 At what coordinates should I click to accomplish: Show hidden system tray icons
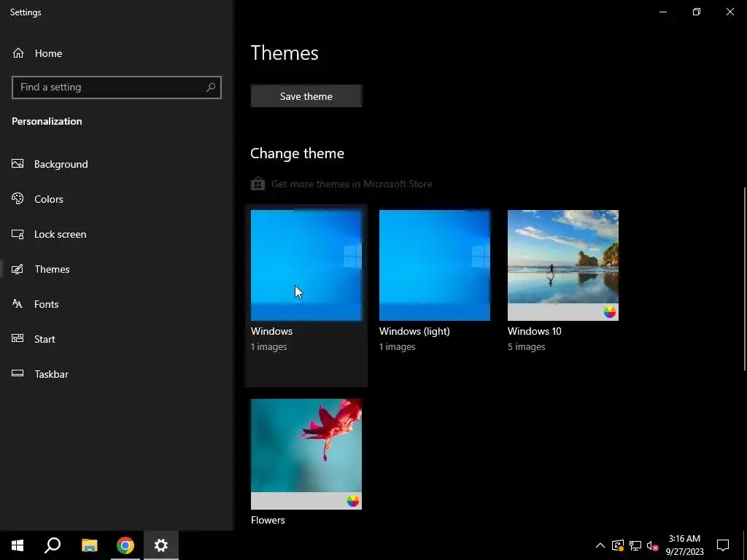pyautogui.click(x=600, y=545)
